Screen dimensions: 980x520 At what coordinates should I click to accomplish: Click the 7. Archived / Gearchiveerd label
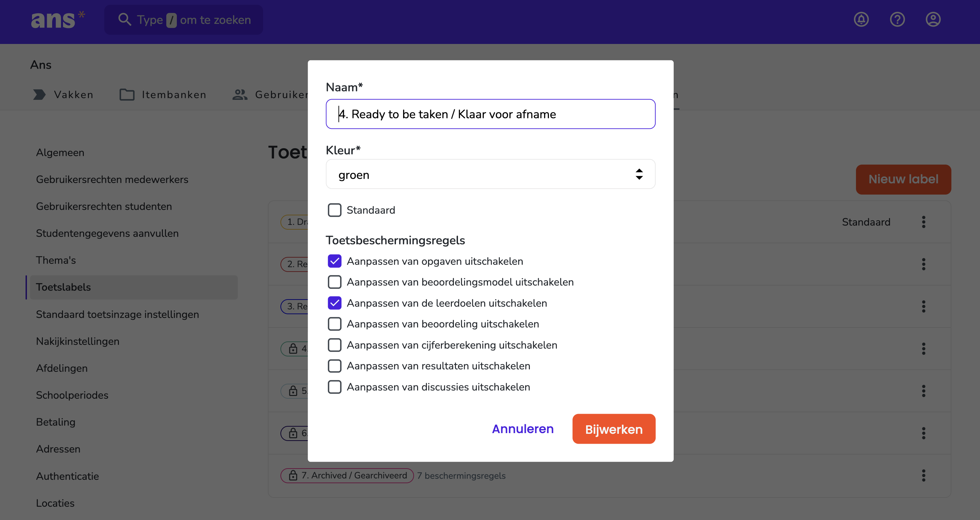click(x=347, y=475)
